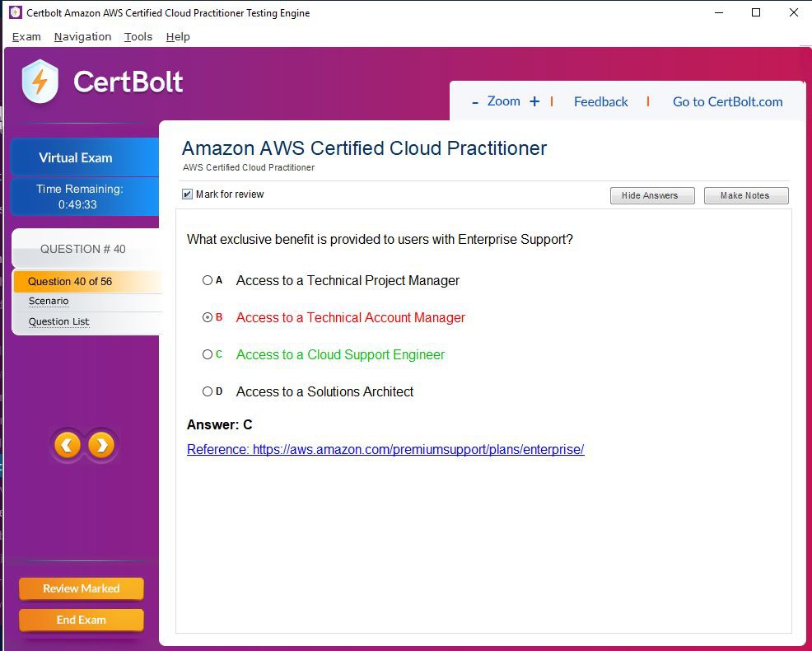Select answer B Technical Account Manager
The width and height of the screenshot is (812, 651).
click(x=208, y=317)
